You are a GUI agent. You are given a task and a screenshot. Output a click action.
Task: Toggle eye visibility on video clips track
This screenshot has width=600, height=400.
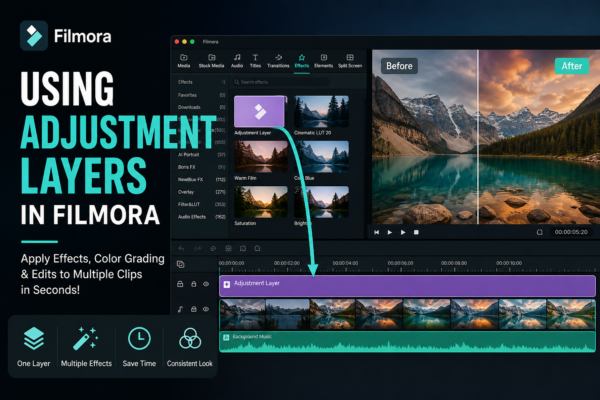(x=206, y=309)
